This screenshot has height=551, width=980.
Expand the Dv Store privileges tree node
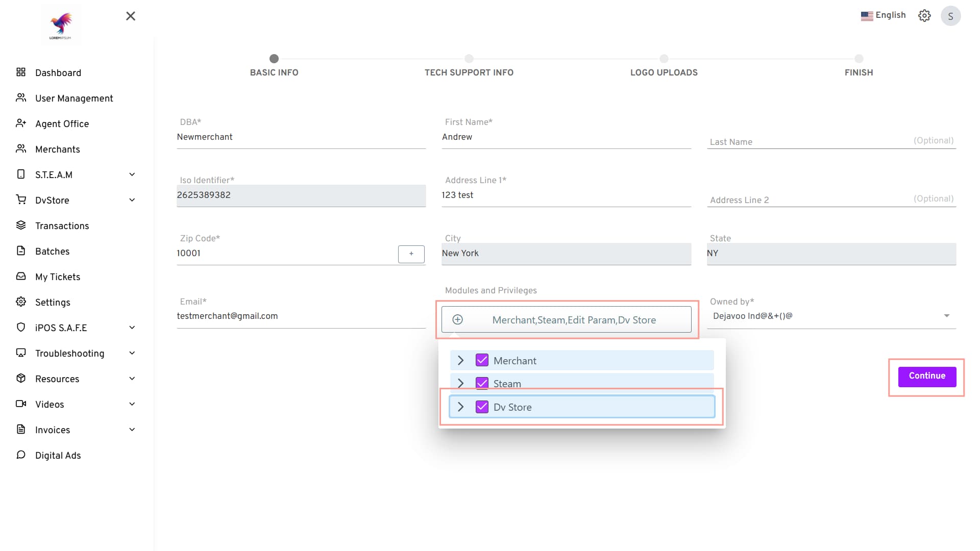(461, 407)
